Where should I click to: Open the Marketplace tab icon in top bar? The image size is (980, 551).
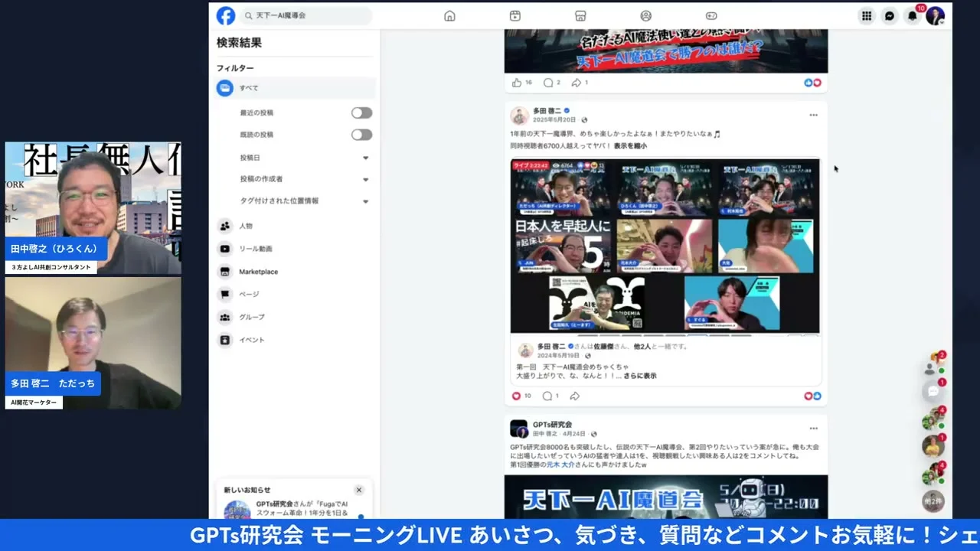pyautogui.click(x=580, y=15)
